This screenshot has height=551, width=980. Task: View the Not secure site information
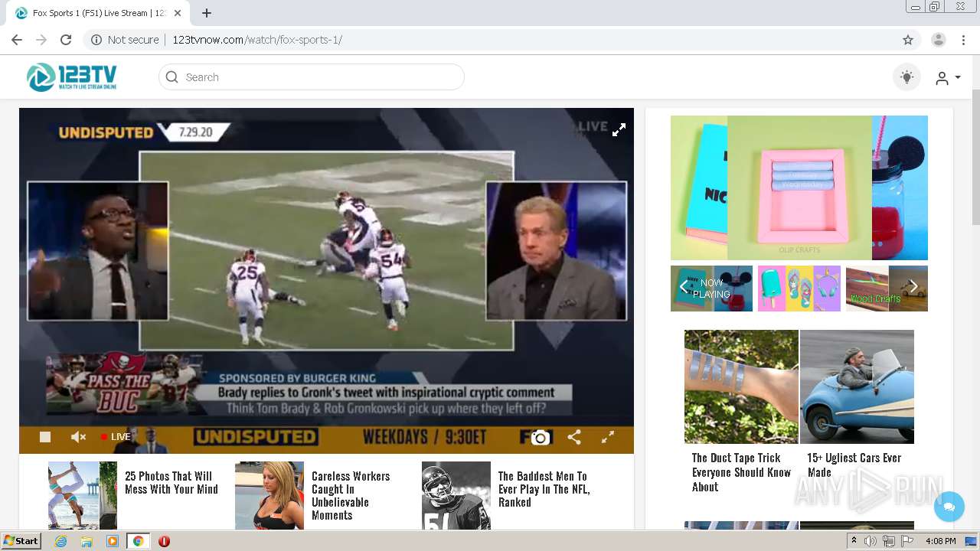(x=125, y=40)
